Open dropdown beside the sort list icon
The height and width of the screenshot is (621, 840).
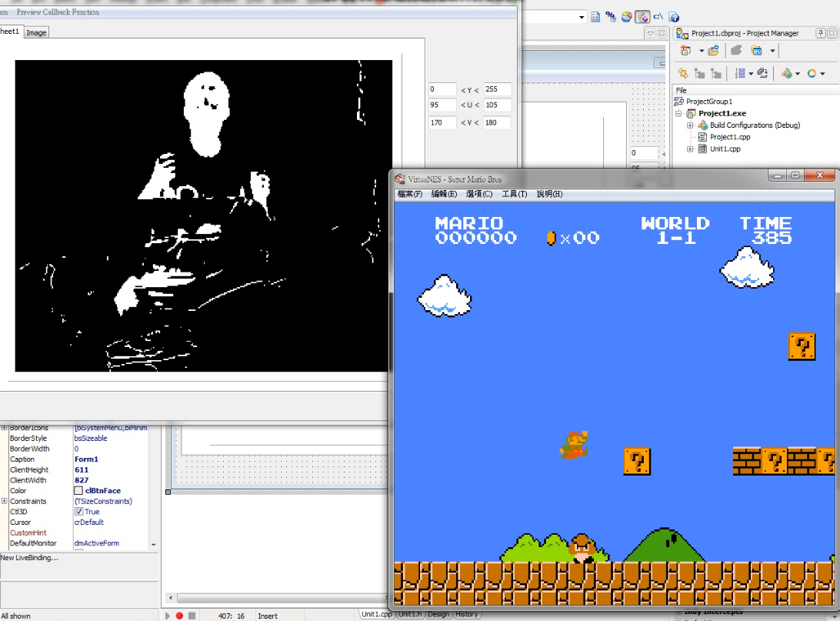[751, 74]
